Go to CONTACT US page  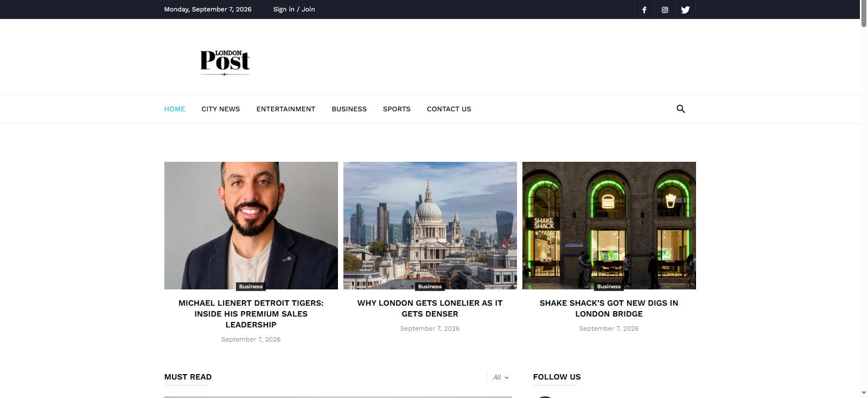pyautogui.click(x=449, y=109)
